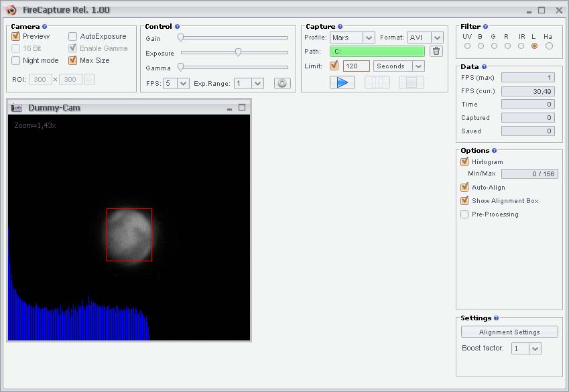This screenshot has width=569, height=392.
Task: Open the Format dropdown showing AVI
Action: [437, 38]
